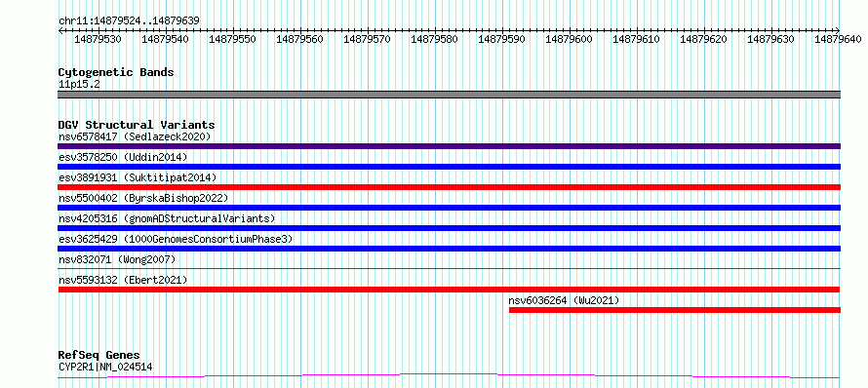Click ruler position 14879630
The image size is (868, 388).
point(771,39)
